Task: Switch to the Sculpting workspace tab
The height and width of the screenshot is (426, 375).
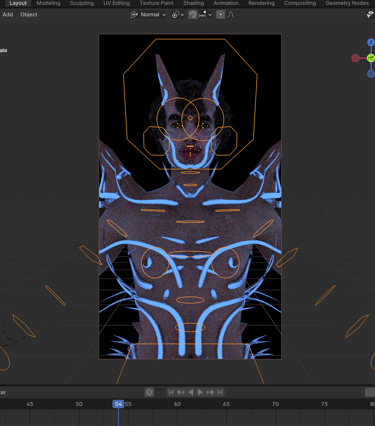Action: point(82,3)
